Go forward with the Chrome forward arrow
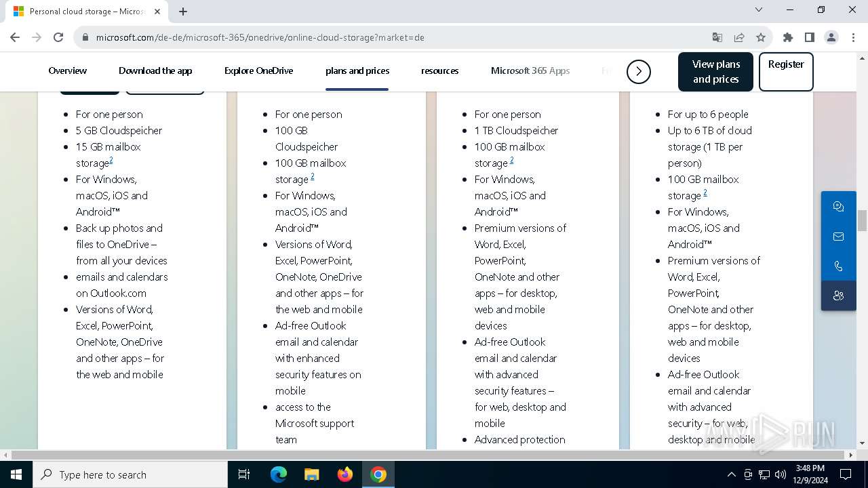The height and width of the screenshot is (488, 868). pyautogui.click(x=37, y=37)
